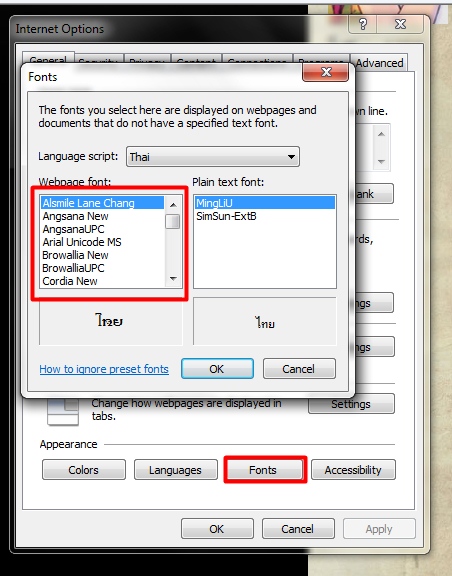The image size is (452, 576).
Task: Click the Accessibility button
Action: click(x=354, y=470)
